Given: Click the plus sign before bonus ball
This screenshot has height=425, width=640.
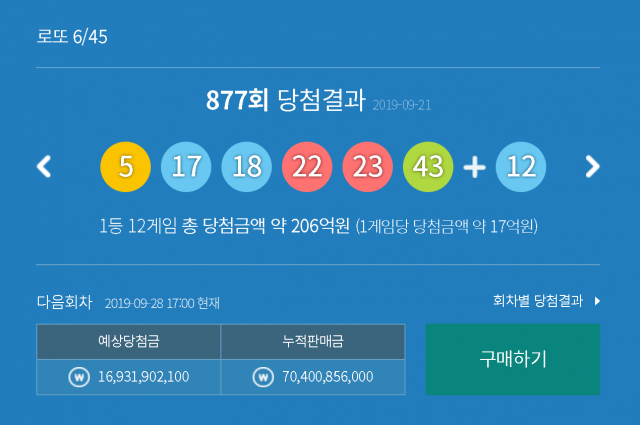Looking at the screenshot, I should coord(474,167).
